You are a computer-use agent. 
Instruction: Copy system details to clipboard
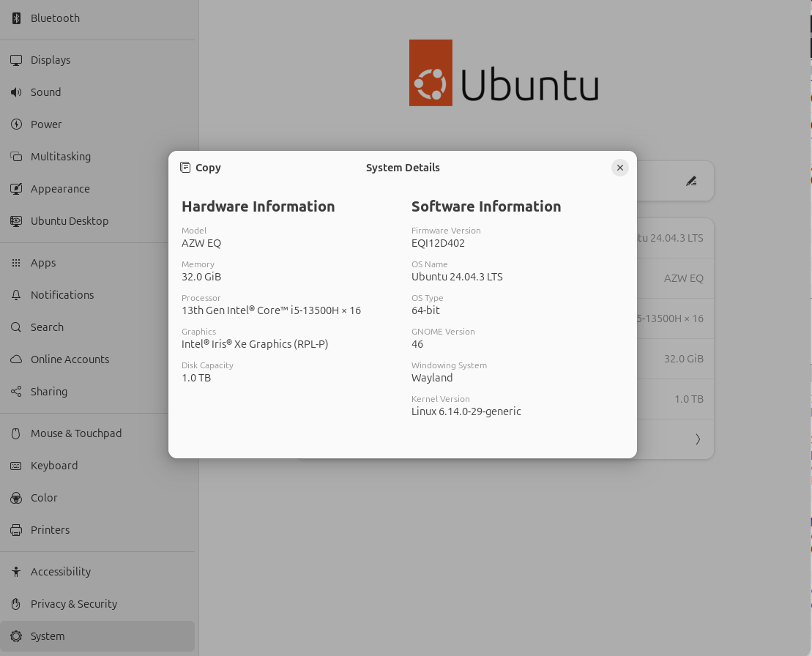pos(201,168)
